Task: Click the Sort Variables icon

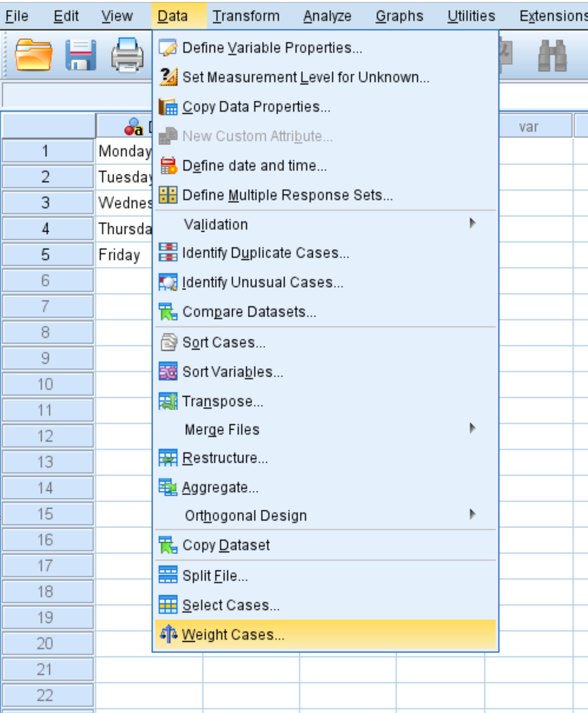Action: click(168, 372)
